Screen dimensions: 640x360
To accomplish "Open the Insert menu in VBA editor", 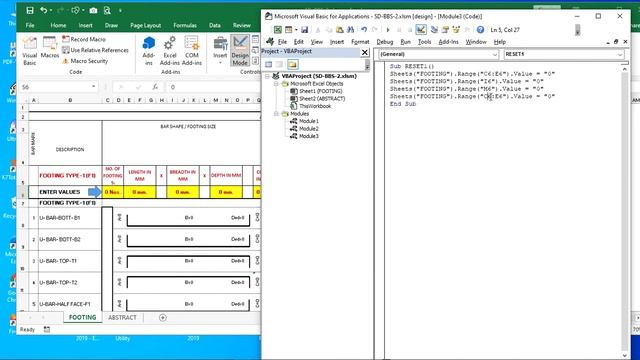I will [337, 42].
